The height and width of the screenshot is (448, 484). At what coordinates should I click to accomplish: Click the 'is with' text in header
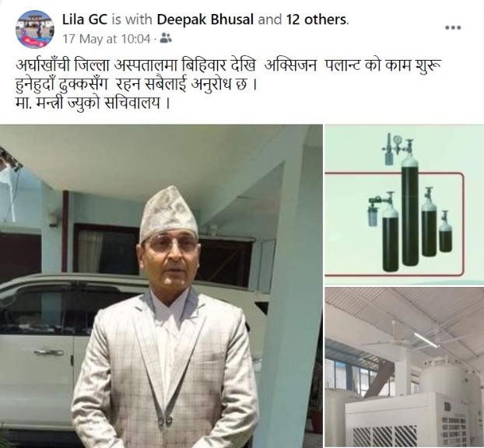[x=132, y=19]
